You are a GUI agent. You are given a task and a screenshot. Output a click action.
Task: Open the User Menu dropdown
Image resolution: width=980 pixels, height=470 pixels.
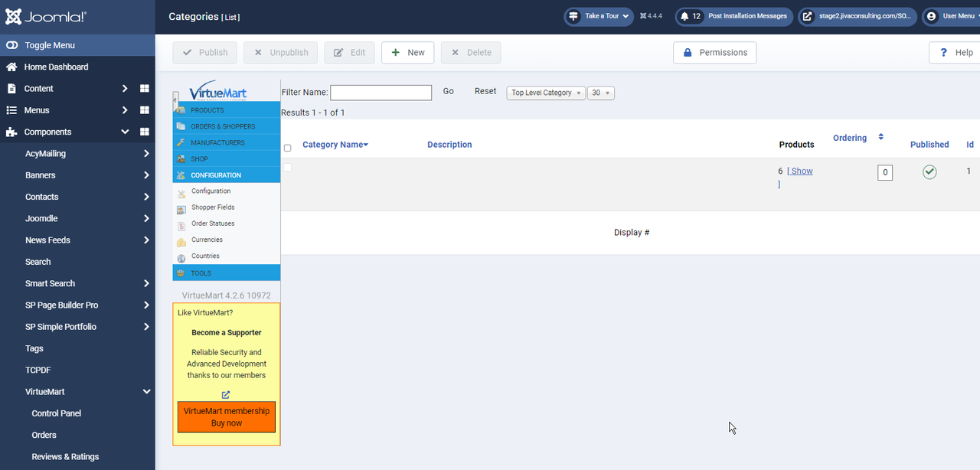click(952, 16)
